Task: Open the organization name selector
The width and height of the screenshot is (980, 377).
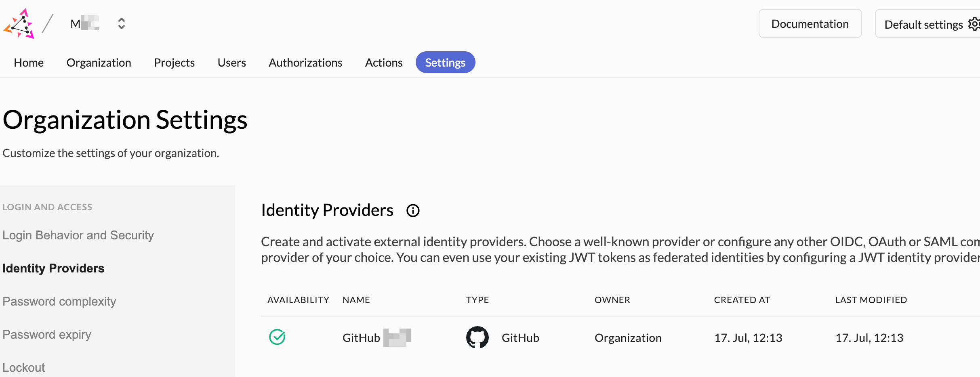Action: [x=85, y=23]
